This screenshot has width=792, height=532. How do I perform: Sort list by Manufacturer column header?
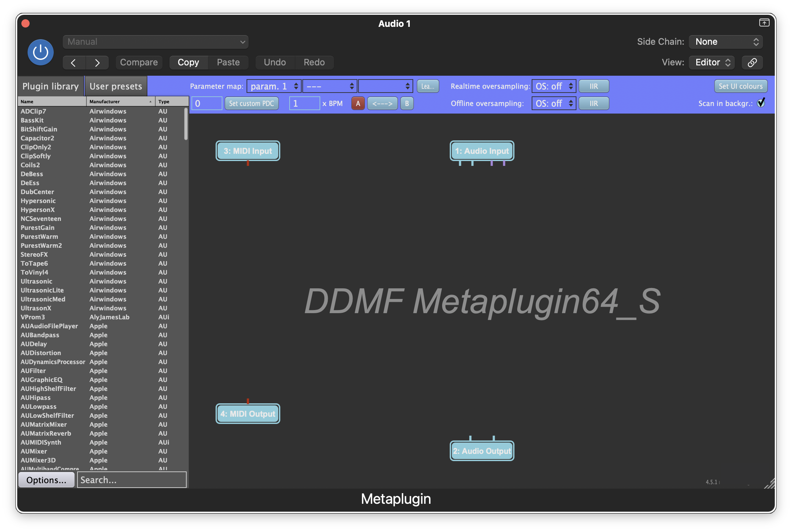coord(121,102)
